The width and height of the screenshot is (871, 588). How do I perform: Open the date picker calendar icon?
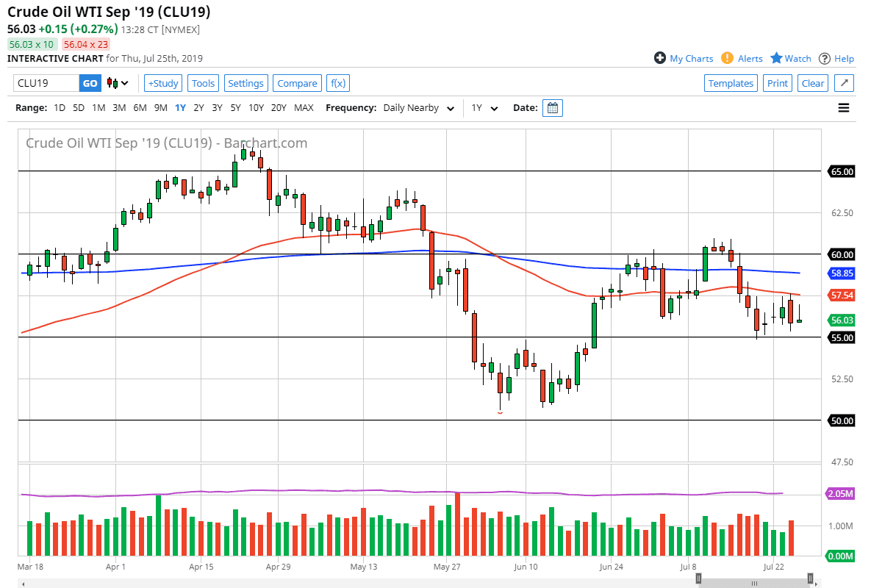[x=553, y=108]
